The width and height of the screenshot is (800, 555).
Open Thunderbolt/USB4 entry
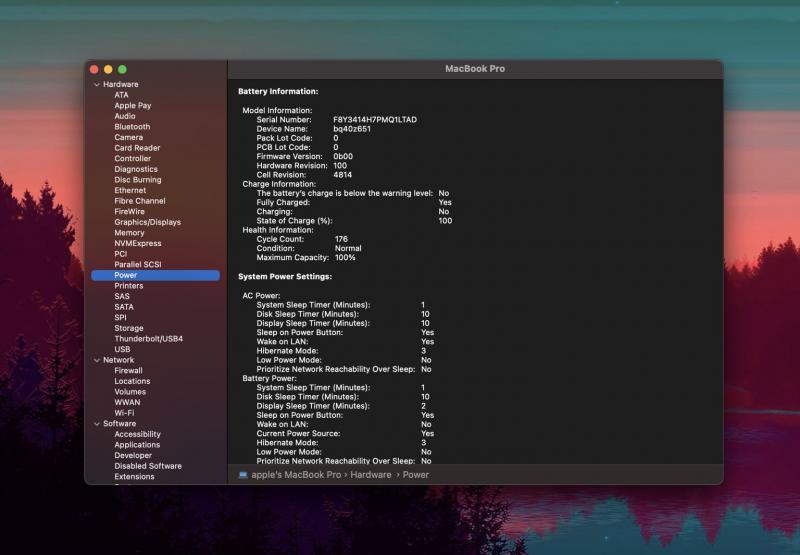[148, 339]
